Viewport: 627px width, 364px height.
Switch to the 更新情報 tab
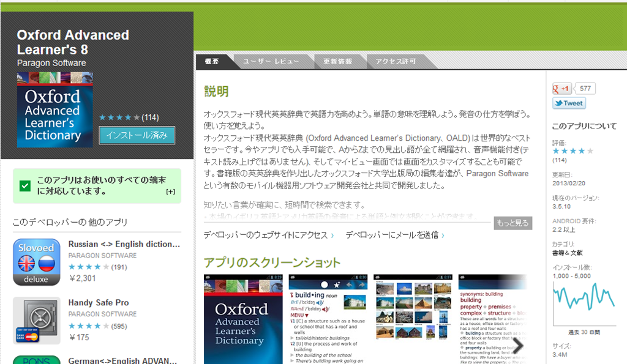tap(337, 62)
